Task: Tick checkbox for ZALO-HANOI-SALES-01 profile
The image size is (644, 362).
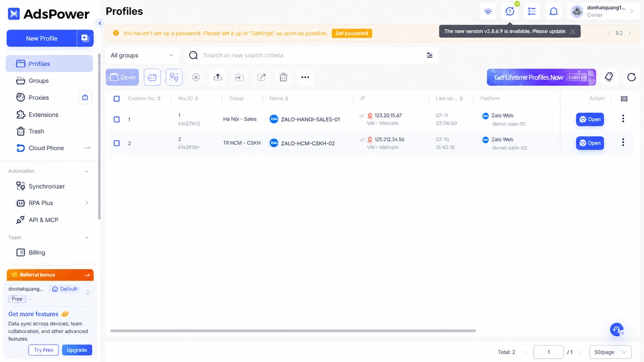Action: tap(117, 119)
